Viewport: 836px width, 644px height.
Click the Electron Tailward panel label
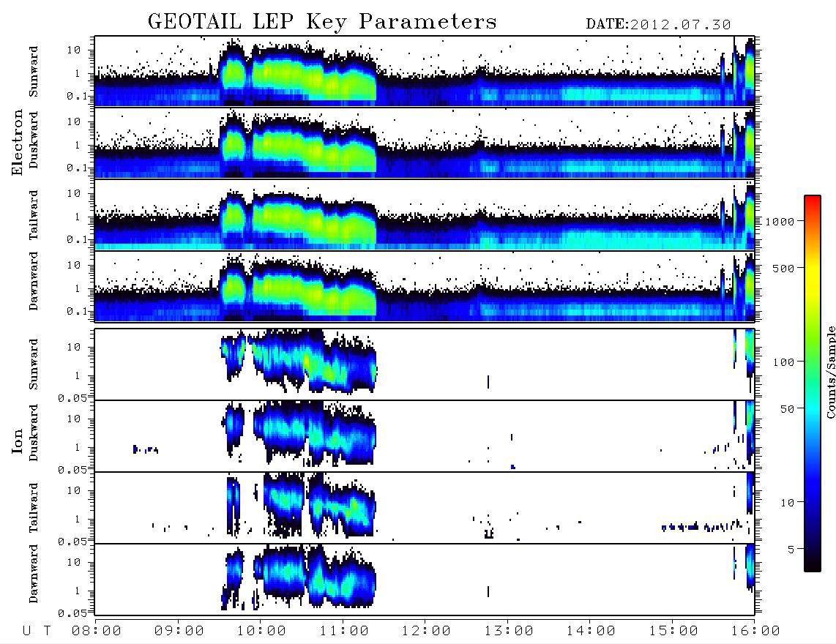click(34, 215)
